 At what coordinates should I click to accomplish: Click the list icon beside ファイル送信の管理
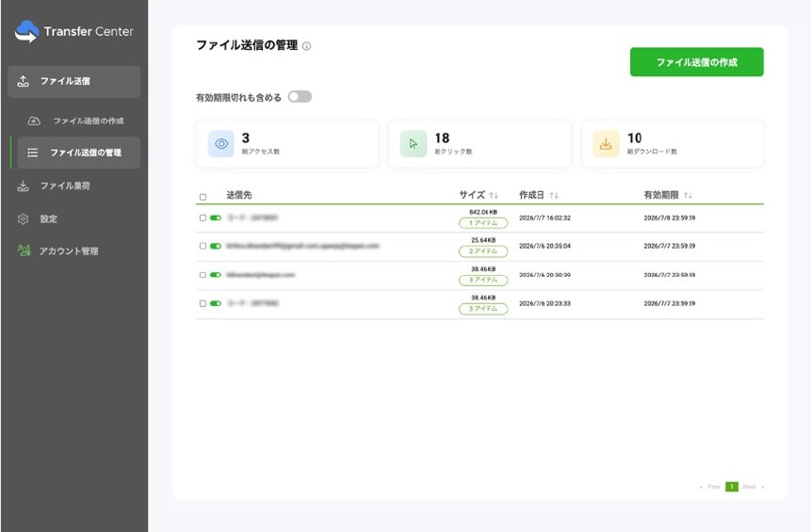(x=33, y=153)
